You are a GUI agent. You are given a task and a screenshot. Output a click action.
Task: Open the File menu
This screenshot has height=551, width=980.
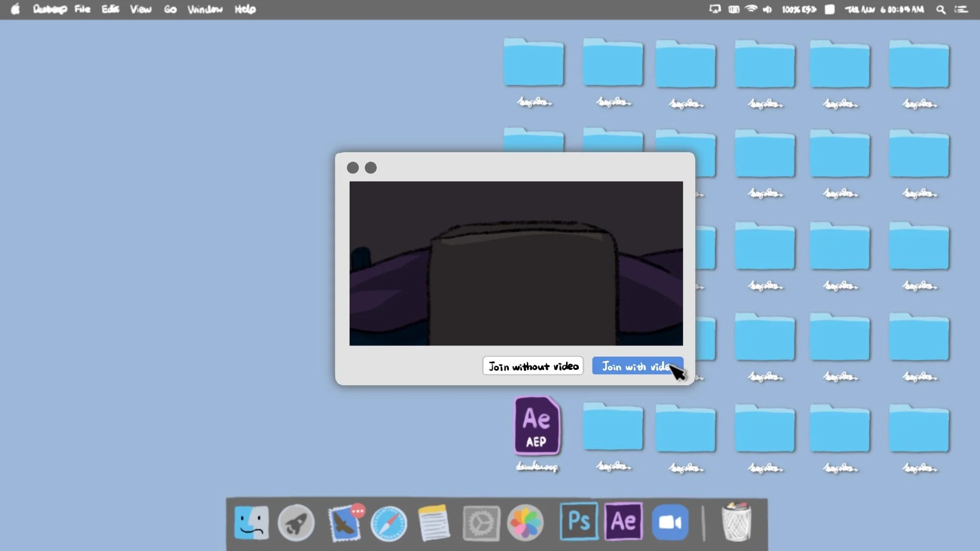pos(82,9)
